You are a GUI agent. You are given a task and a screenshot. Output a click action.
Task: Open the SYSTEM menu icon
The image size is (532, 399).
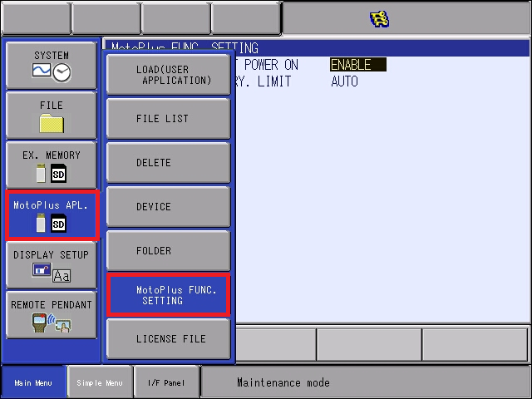52,65
